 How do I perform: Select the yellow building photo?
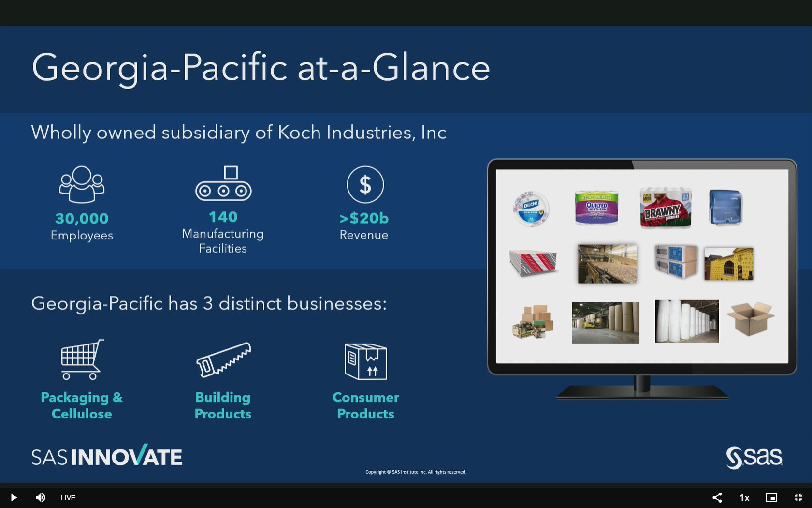click(728, 264)
